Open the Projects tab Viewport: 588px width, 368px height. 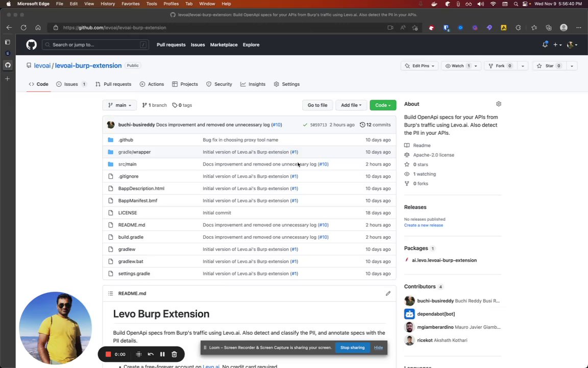click(185, 84)
